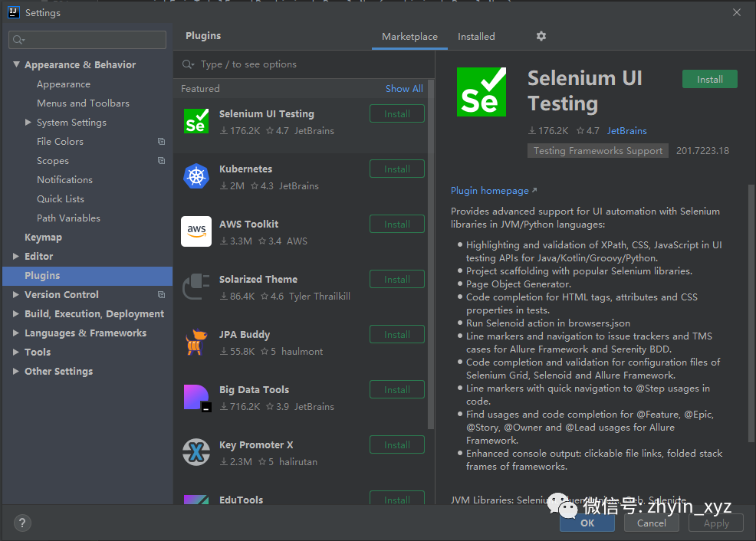Click the version number 201.7223.18
The image size is (756, 541).
[702, 151]
